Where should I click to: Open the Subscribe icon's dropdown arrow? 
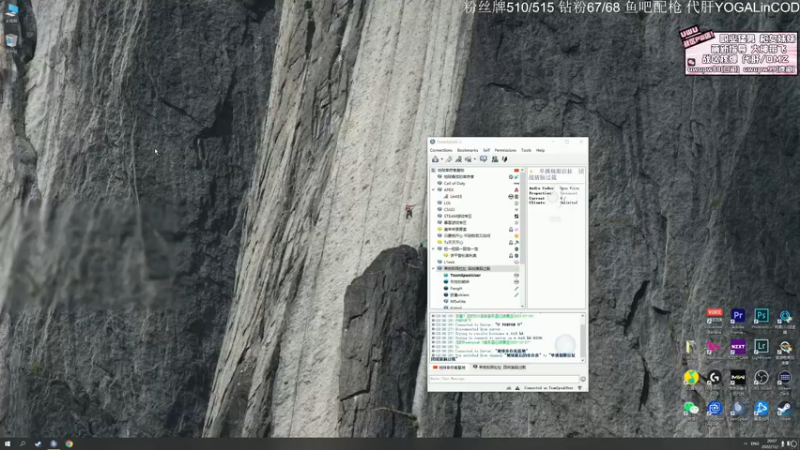(474, 160)
